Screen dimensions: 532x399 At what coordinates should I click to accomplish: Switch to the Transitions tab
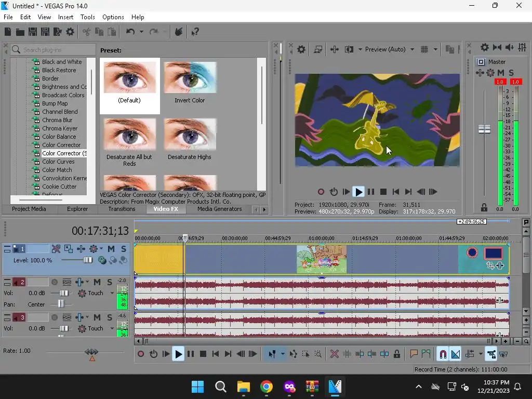pos(122,209)
